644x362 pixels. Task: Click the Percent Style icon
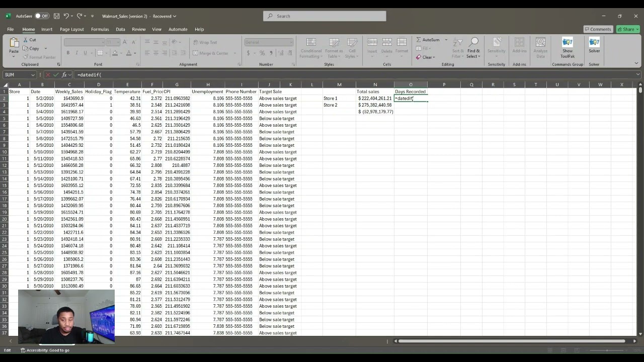point(262,53)
